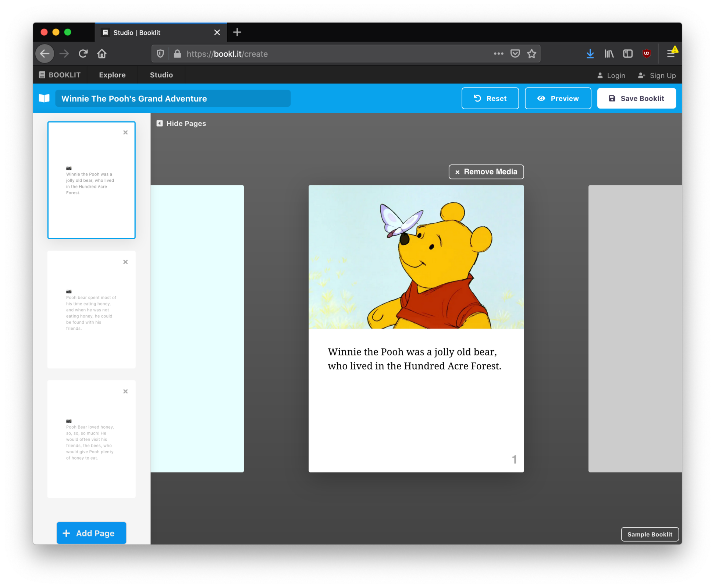Screen dimensions: 715x588
Task: Select the Studio | Booklit browser tab
Action: (x=161, y=32)
